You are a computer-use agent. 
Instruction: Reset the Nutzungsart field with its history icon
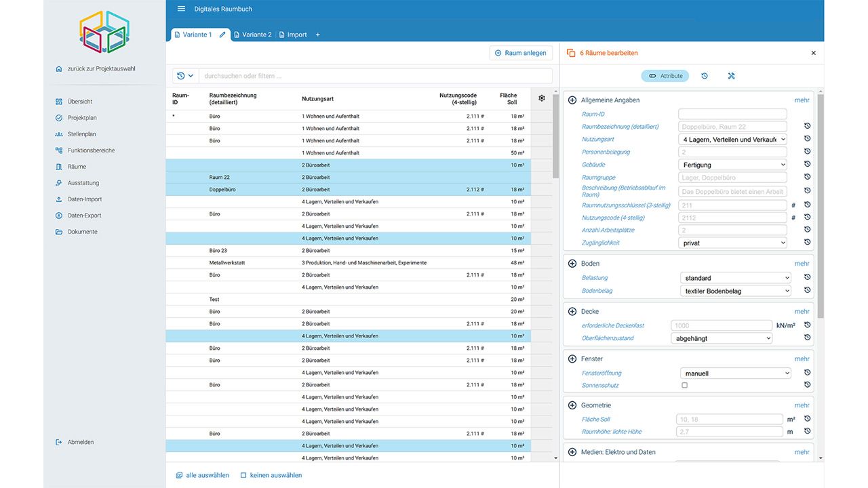tap(808, 139)
